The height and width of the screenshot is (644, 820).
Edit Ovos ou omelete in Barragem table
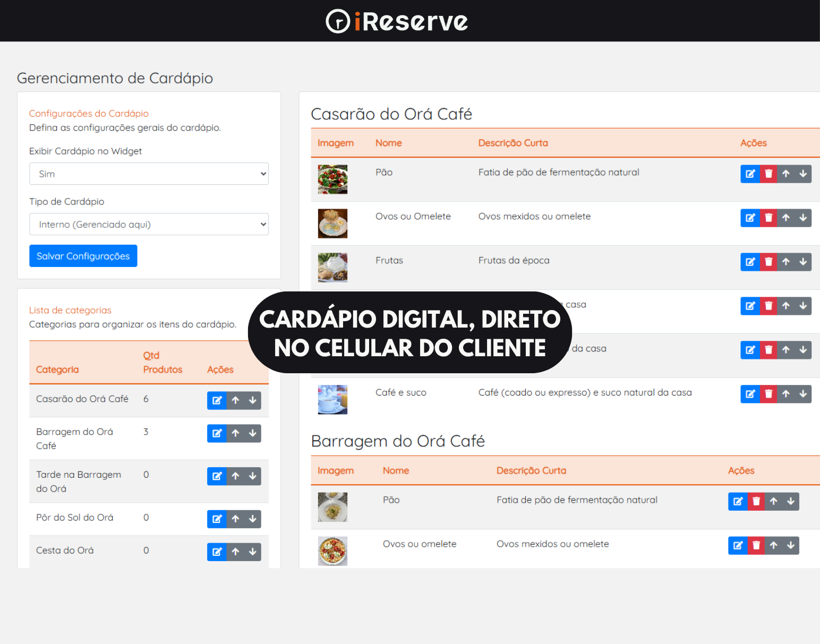pos(738,546)
